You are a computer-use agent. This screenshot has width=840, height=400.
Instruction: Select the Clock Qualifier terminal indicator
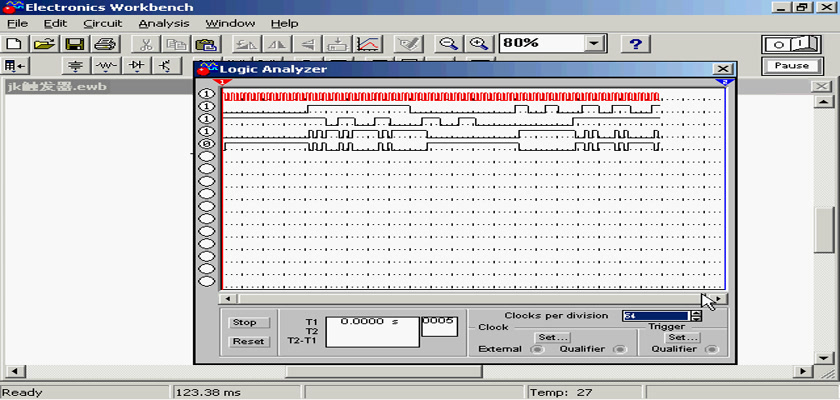620,349
